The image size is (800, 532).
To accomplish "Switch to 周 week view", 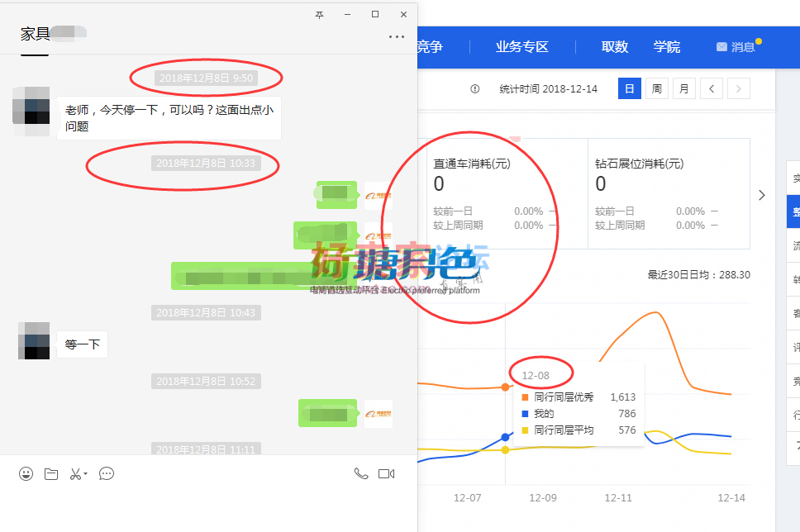I will 656,89.
